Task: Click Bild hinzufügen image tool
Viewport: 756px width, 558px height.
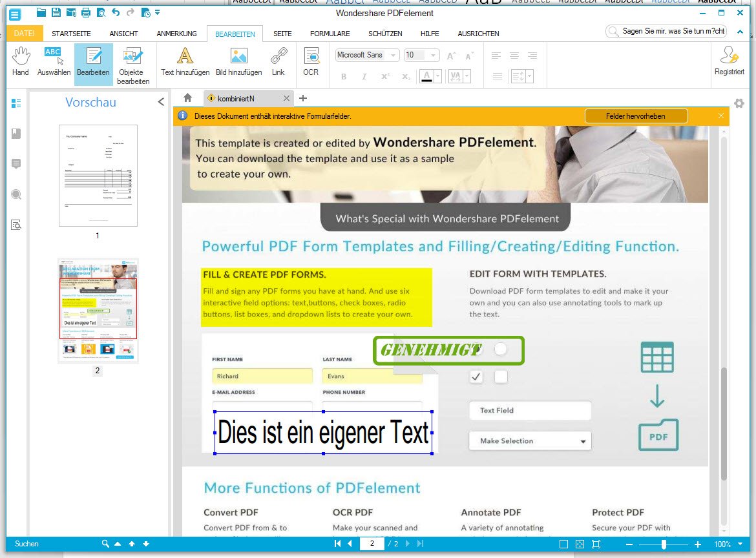Action: tap(238, 62)
